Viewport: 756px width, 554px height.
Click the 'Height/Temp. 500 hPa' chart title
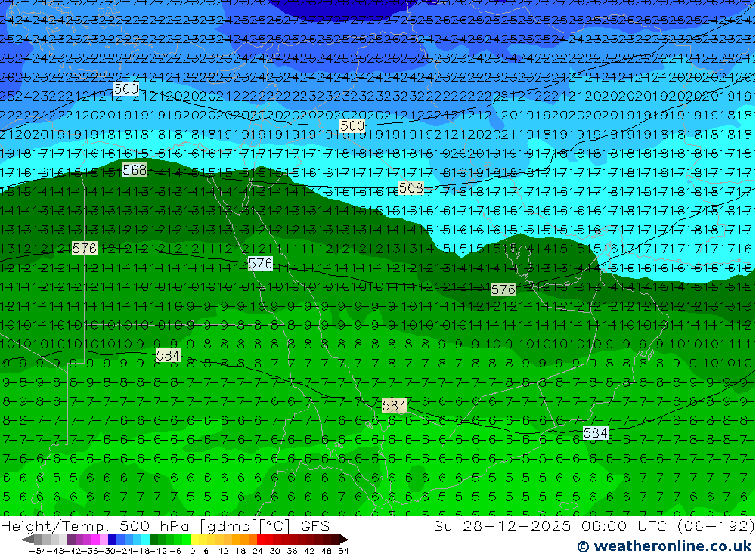(x=95, y=526)
